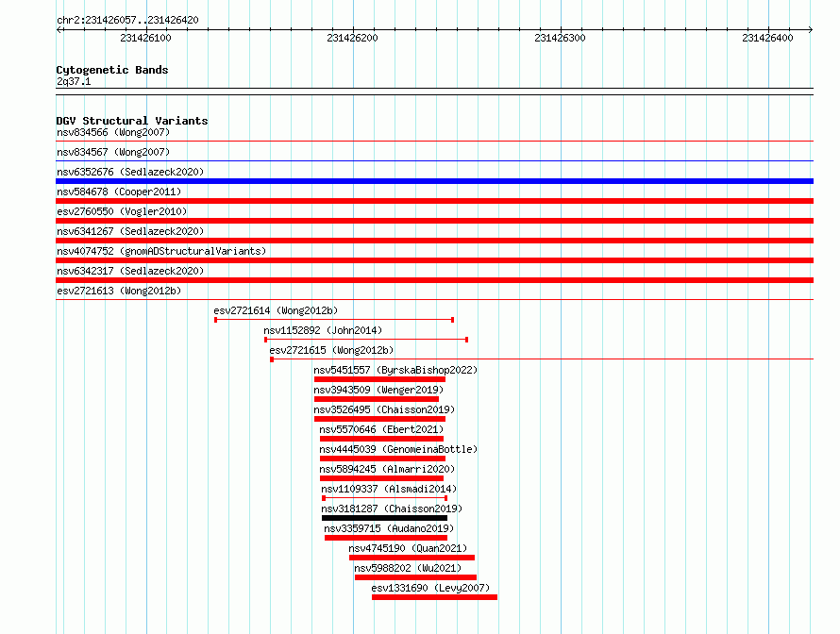
Task: Click the nsv834566 (Wong2007) variant label
Action: click(113, 132)
